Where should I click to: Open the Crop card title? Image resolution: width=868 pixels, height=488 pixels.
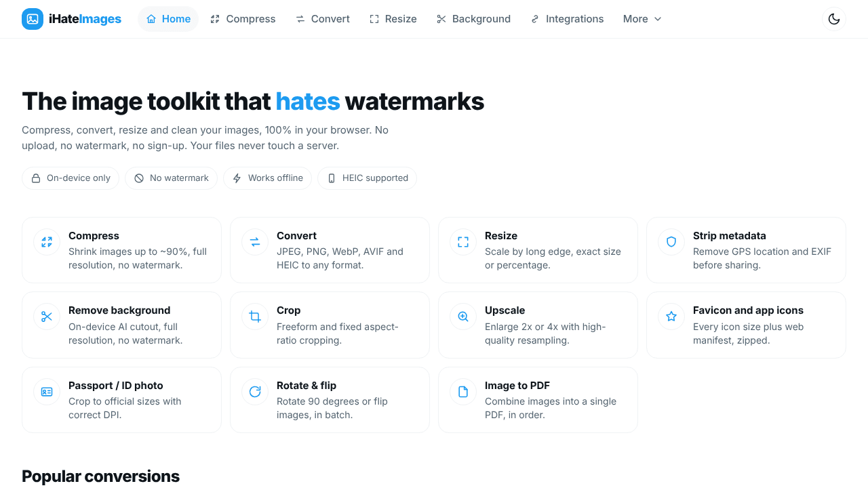pyautogui.click(x=288, y=310)
